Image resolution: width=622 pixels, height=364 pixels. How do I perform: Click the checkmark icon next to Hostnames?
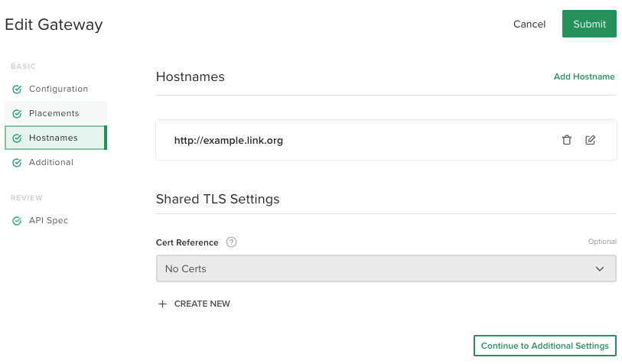coord(17,138)
